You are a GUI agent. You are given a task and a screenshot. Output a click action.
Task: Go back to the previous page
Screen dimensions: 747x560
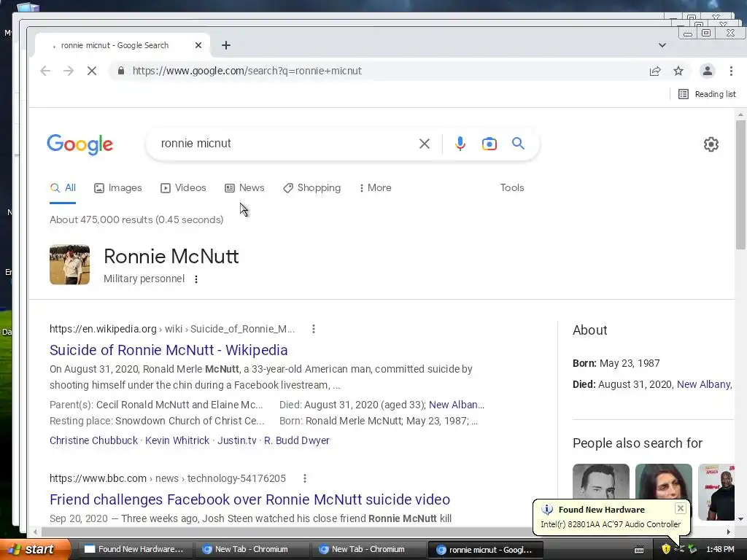45,71
